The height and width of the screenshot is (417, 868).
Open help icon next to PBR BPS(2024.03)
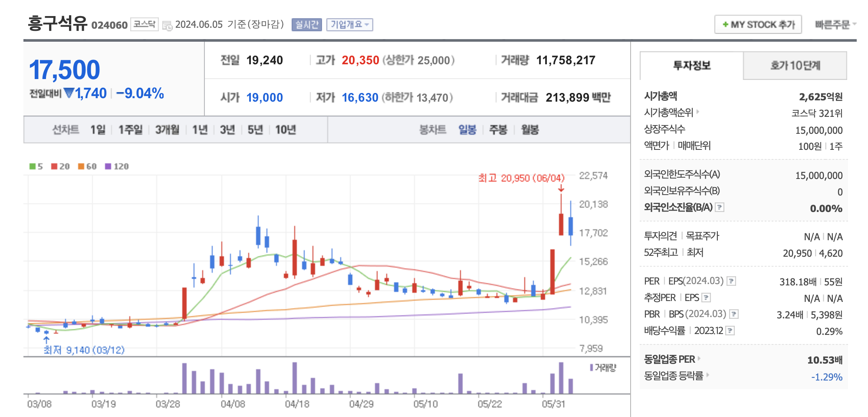(734, 314)
